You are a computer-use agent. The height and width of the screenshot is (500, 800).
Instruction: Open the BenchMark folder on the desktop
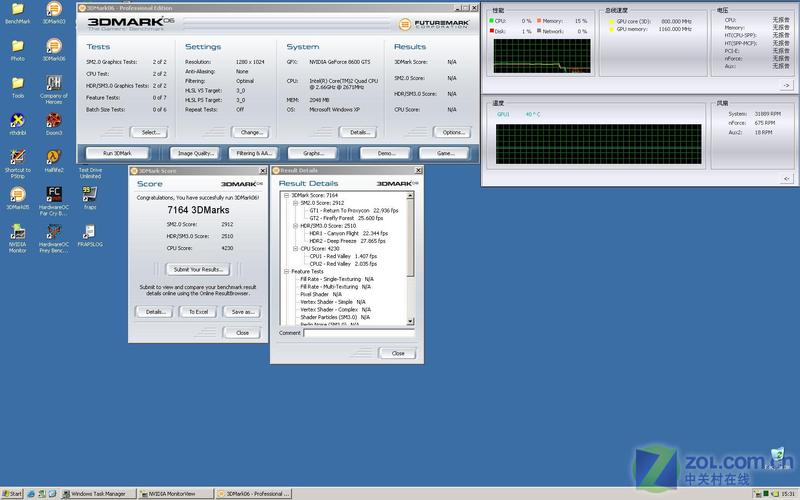click(x=17, y=13)
